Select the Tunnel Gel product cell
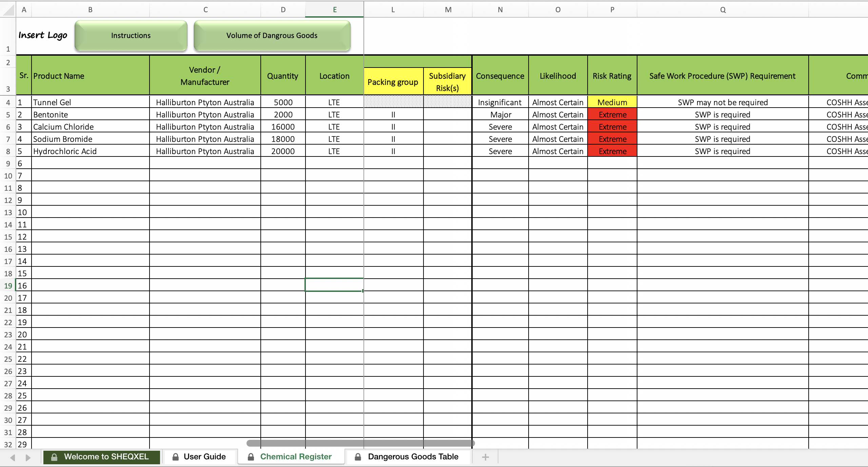 [91, 102]
